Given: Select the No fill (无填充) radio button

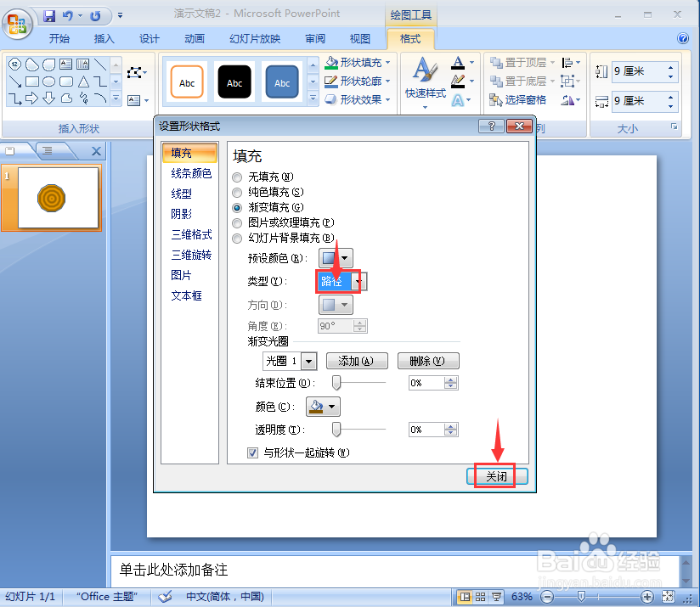Looking at the screenshot, I should click(x=237, y=177).
